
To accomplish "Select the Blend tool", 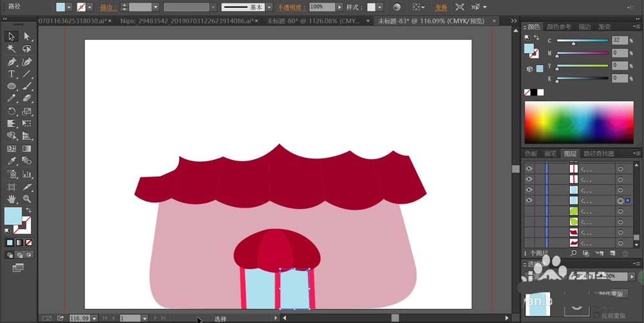I will click(27, 161).
